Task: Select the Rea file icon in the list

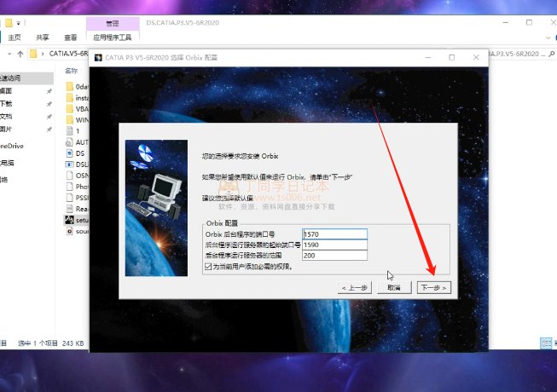Action: coord(70,209)
